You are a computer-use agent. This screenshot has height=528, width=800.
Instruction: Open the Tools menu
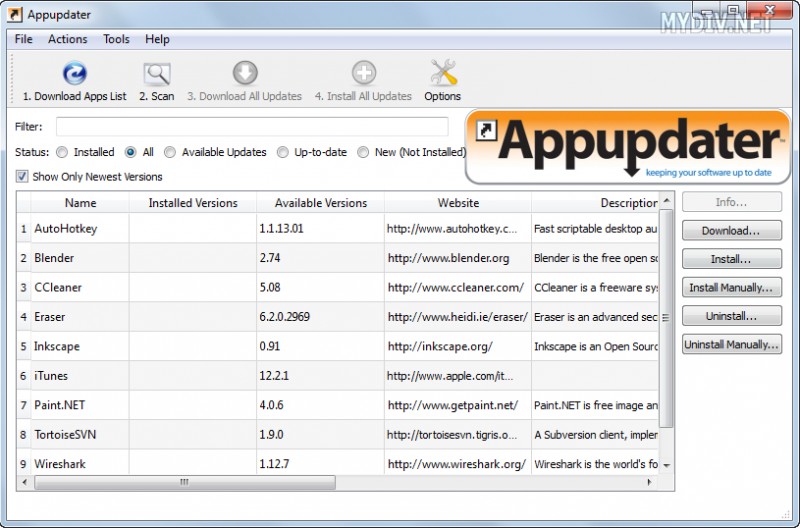click(116, 39)
